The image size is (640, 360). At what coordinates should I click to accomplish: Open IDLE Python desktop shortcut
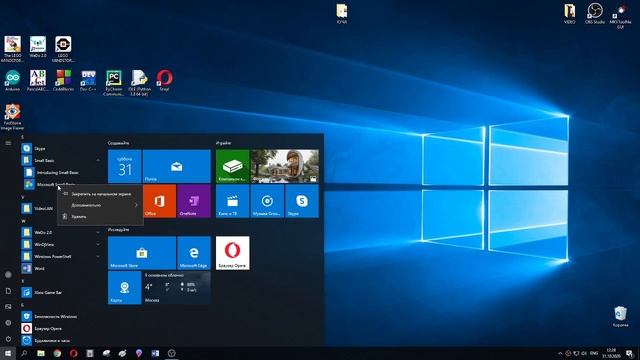(x=139, y=82)
